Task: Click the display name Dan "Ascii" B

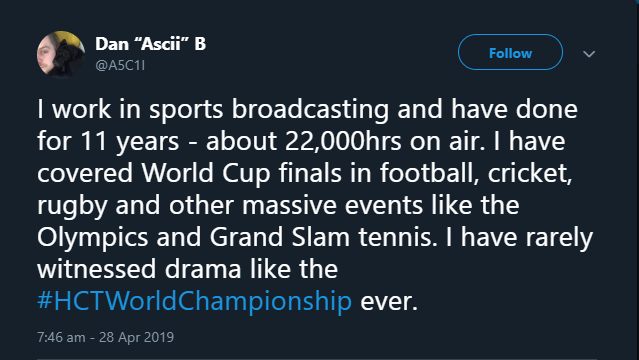Action: pos(150,44)
